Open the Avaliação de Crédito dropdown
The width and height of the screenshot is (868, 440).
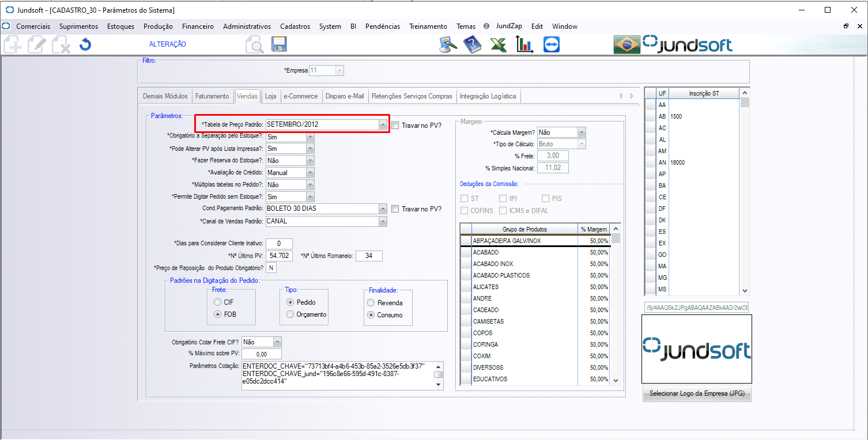310,173
